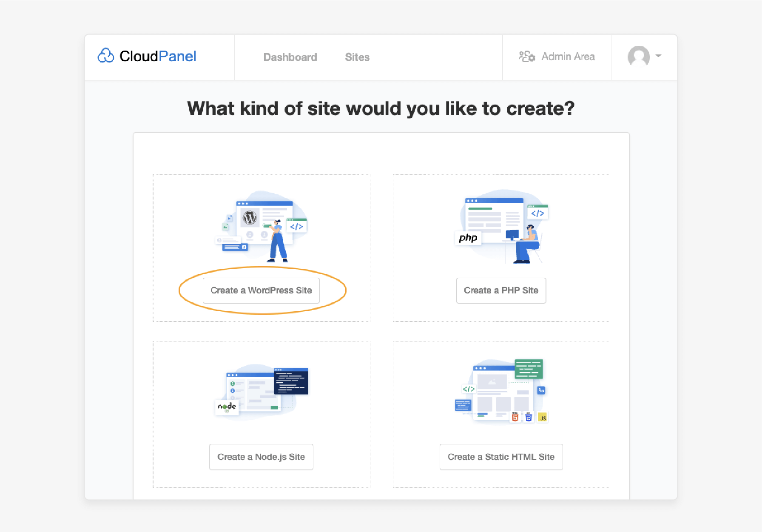
Task: Click the CloudPanel brand name text
Action: tap(158, 56)
